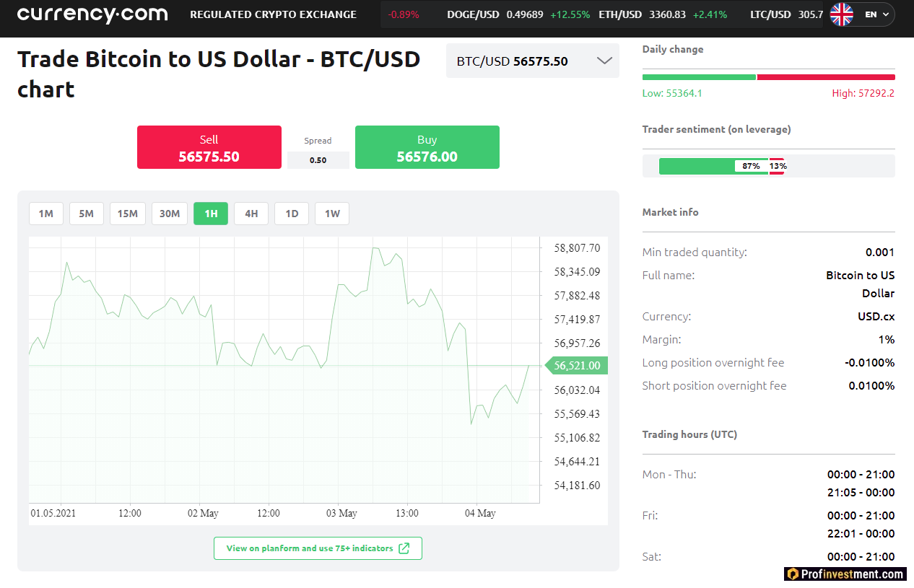This screenshot has width=914, height=588.
Task: Open the BTC/USD instrument dropdown
Action: pos(532,61)
